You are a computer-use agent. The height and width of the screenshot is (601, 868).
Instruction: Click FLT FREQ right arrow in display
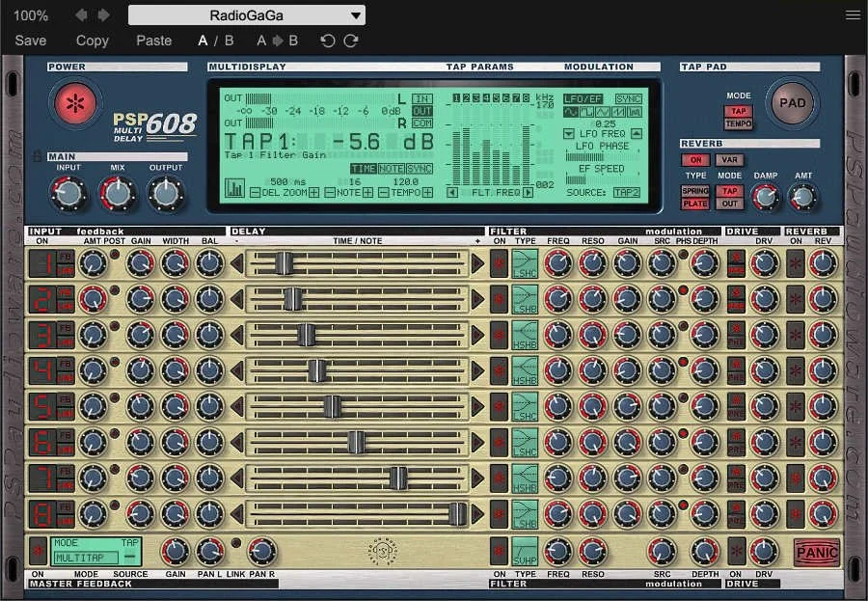tap(528, 192)
